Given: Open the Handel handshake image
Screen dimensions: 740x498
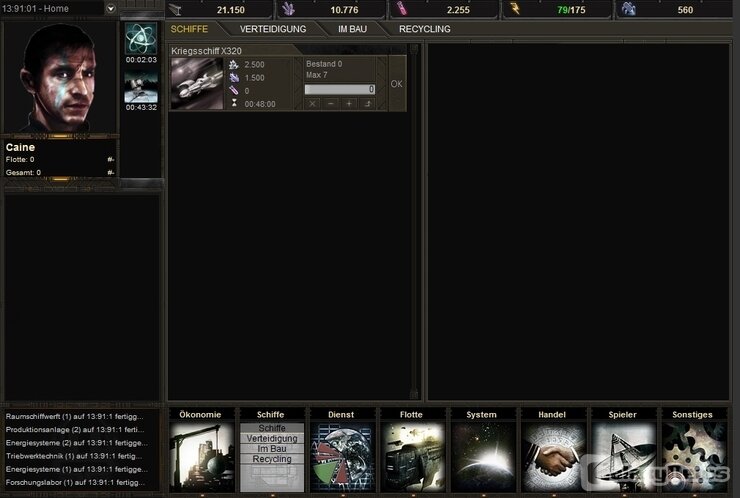Looking at the screenshot, I should pos(553,457).
